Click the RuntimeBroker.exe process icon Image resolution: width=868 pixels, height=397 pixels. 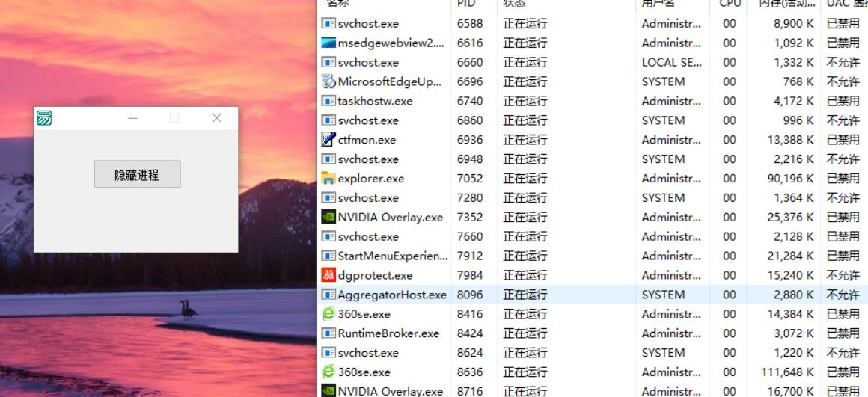[x=328, y=333]
